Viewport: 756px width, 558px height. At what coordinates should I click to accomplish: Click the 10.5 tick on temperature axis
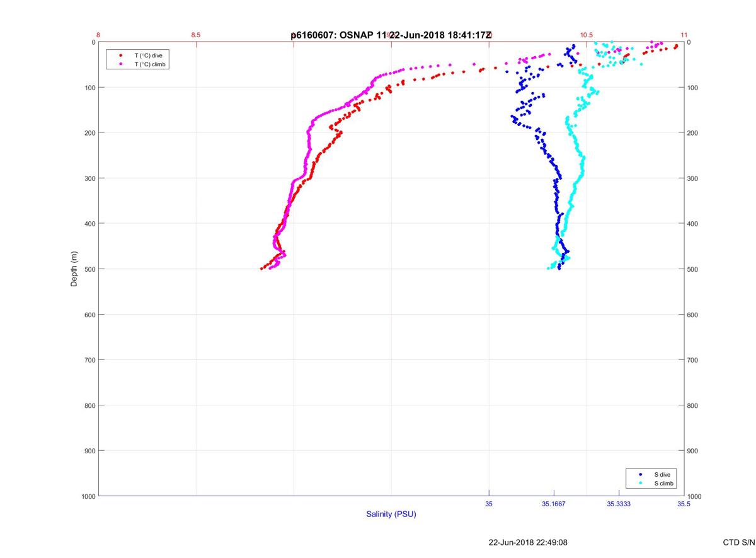(587, 35)
